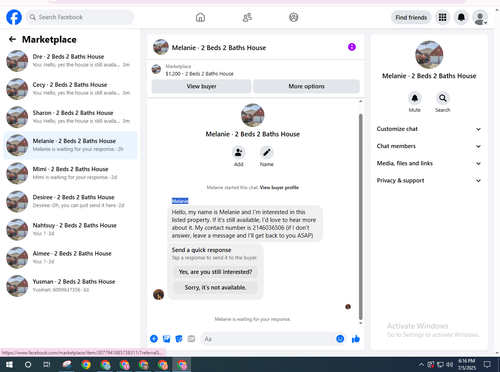The height and width of the screenshot is (372, 500).
Task: Click the chat scrollbar thumb
Action: click(x=360, y=217)
